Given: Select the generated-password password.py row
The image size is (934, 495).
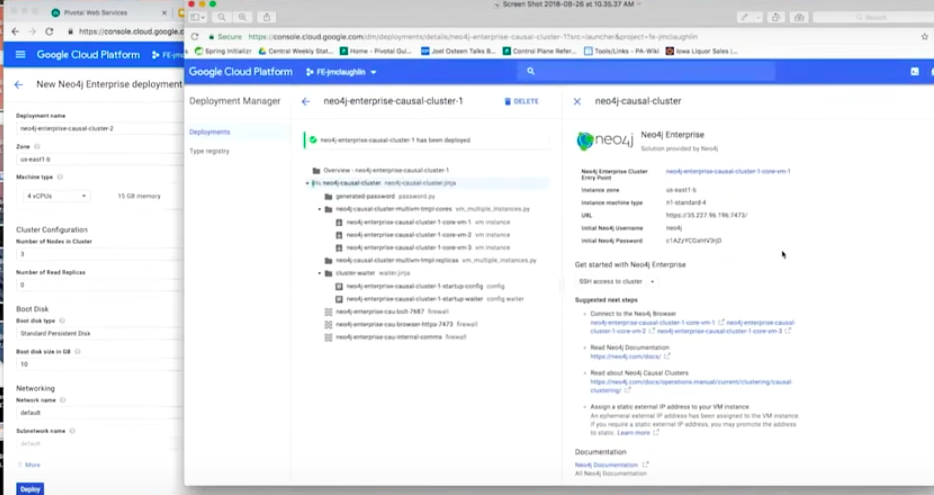Looking at the screenshot, I should point(426,197).
